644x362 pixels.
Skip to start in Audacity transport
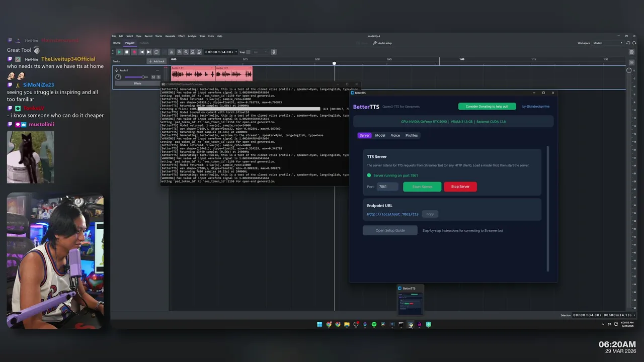pos(142,52)
